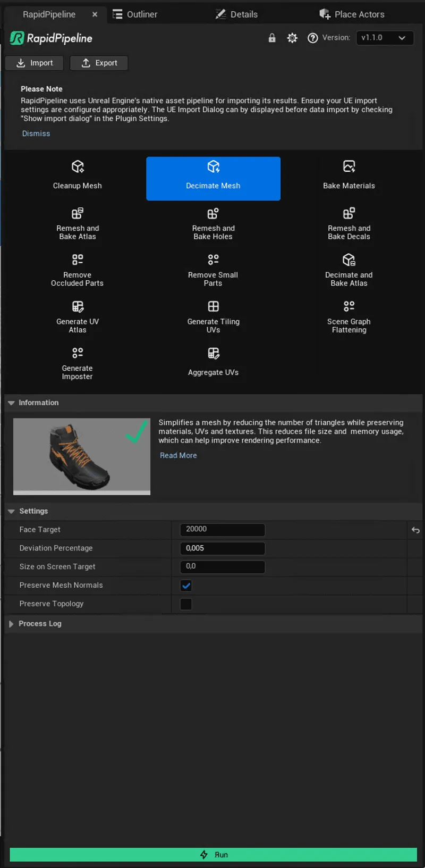Open Remesh and Bake Atlas
This screenshot has height=868, width=425.
[78, 223]
